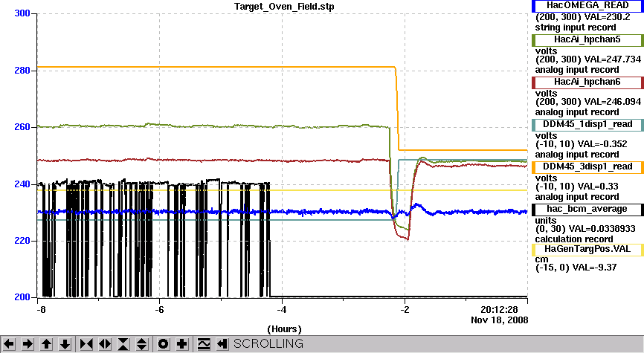644x353 pixels.
Task: Click the split-diamond horizontal zoom icon
Action: [105, 344]
